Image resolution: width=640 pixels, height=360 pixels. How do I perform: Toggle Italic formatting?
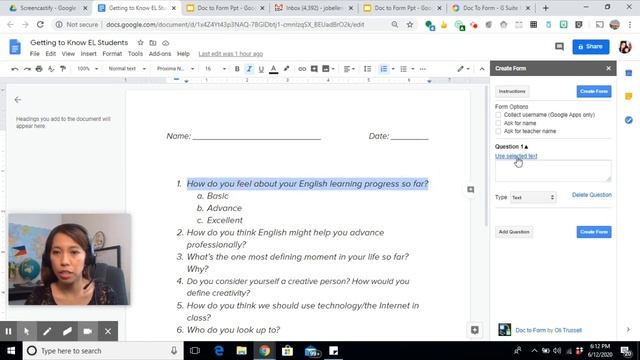249,69
